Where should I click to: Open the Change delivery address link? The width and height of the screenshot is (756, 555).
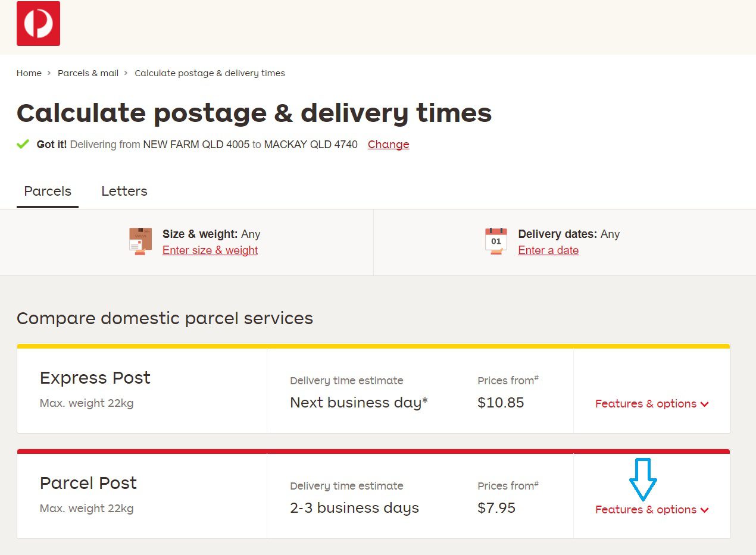point(388,145)
